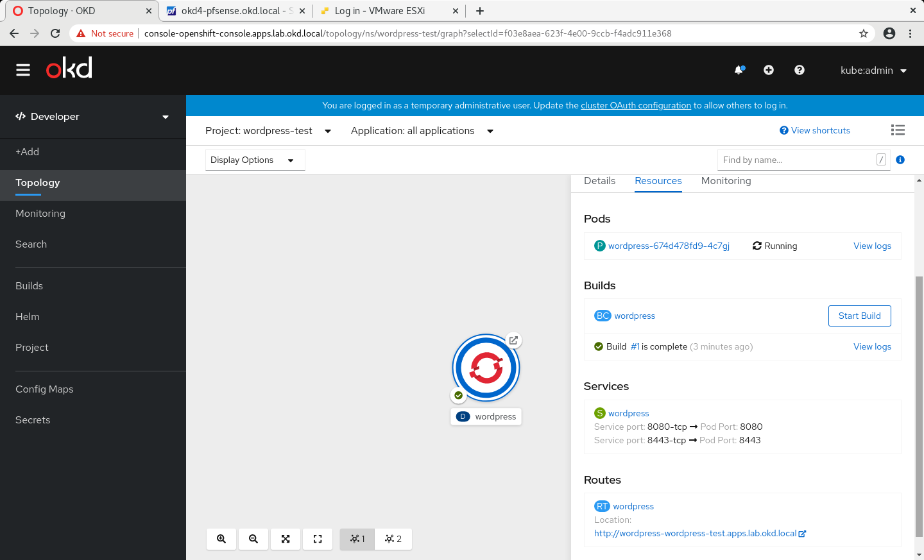Screen dimensions: 924x560
Task: Open Chrome three-dot menu
Action: pos(910,33)
